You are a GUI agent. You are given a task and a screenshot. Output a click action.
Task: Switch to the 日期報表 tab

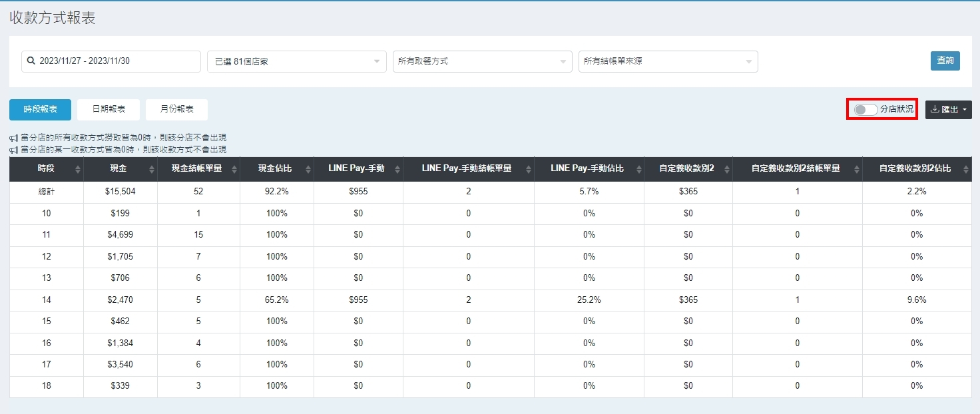[x=108, y=109]
